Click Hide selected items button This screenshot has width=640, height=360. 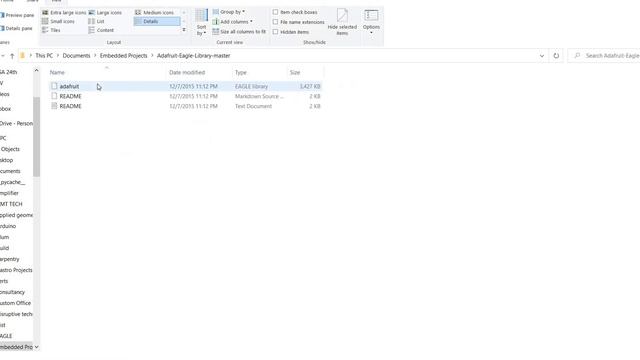[x=342, y=22]
